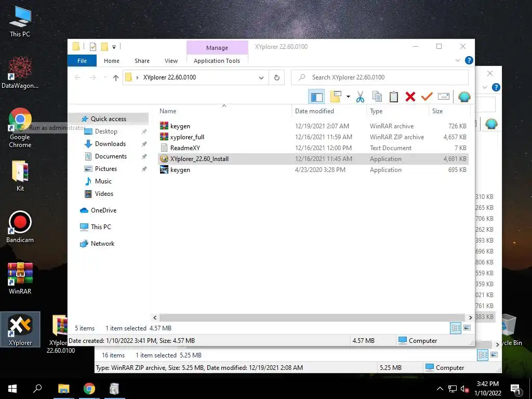
Task: Select the DataWagon desktop shortcut
Action: [20, 73]
